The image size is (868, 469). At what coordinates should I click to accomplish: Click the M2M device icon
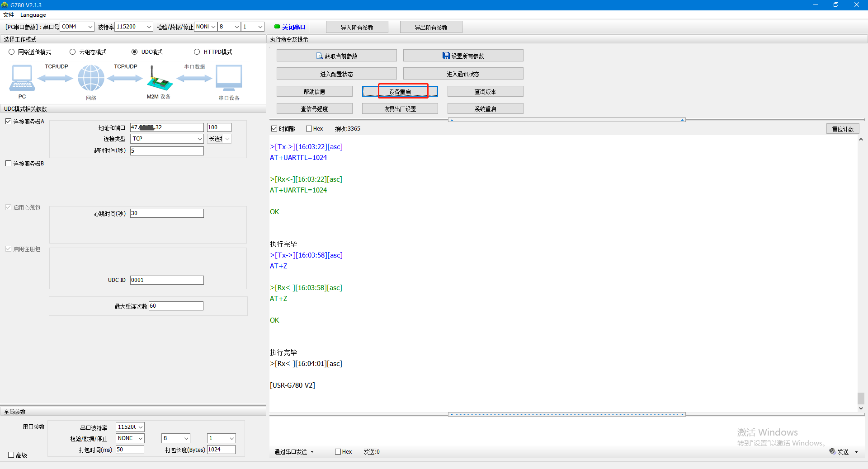pos(159,79)
